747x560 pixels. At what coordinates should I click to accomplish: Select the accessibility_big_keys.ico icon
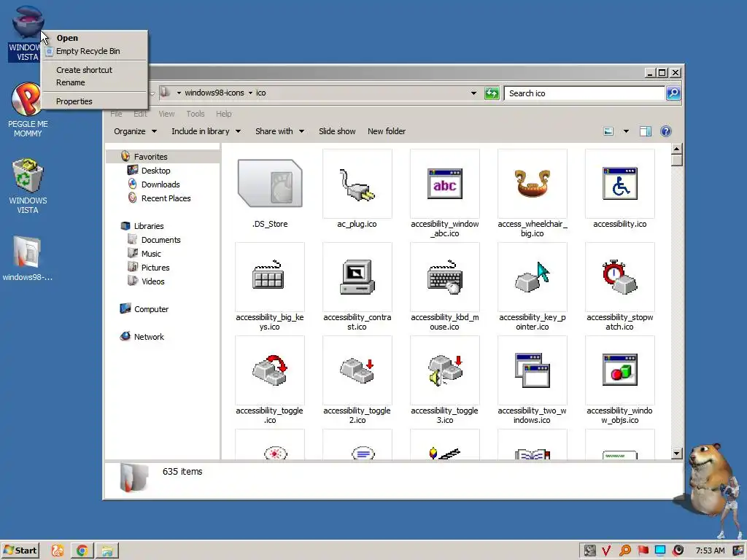(x=270, y=277)
